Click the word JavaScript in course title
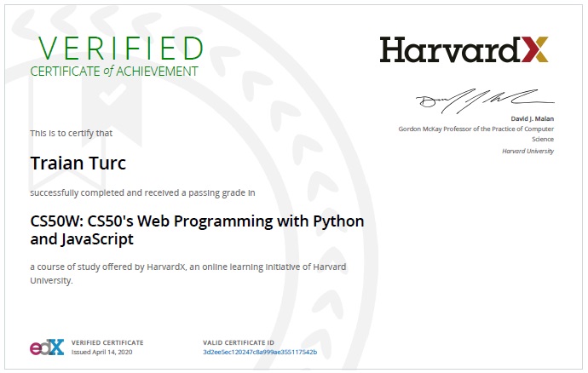The image size is (588, 373). coord(97,240)
